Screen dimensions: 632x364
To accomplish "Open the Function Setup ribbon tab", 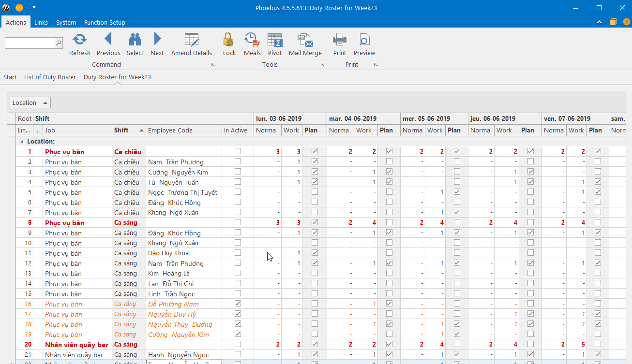I will pos(105,22).
